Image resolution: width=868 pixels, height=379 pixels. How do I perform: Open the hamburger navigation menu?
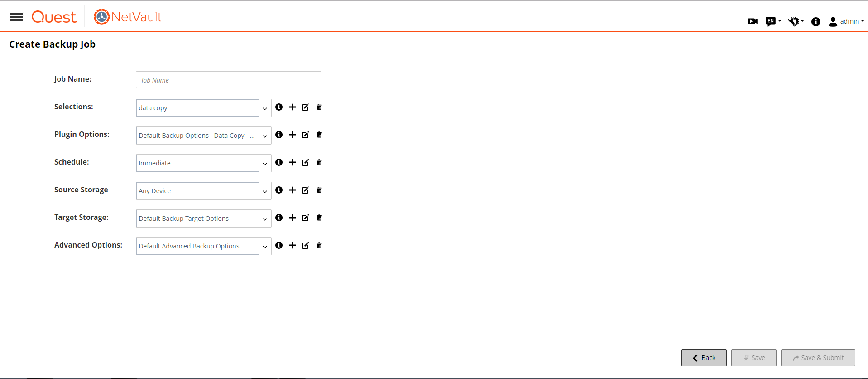click(17, 17)
